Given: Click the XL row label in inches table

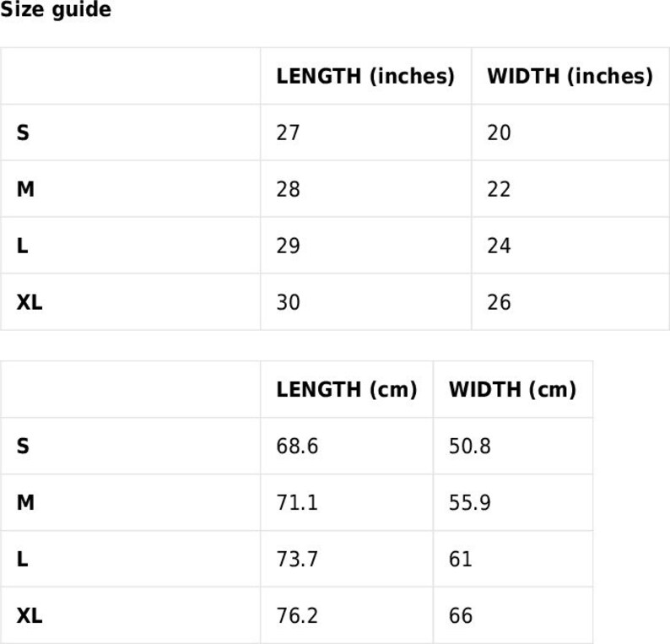Looking at the screenshot, I should [29, 302].
